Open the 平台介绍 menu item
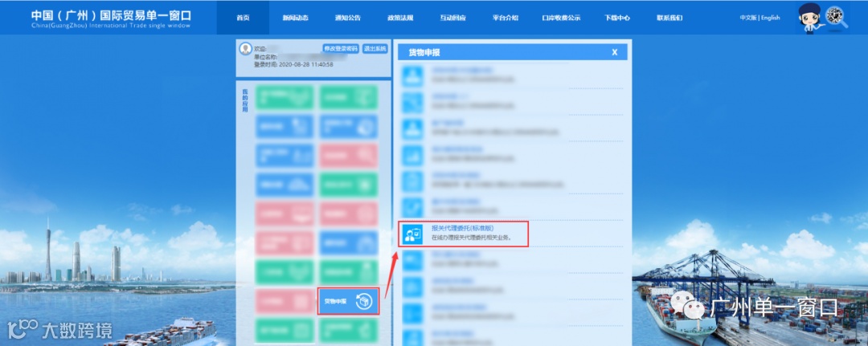Viewport: 868px width, 346px height. click(x=506, y=18)
